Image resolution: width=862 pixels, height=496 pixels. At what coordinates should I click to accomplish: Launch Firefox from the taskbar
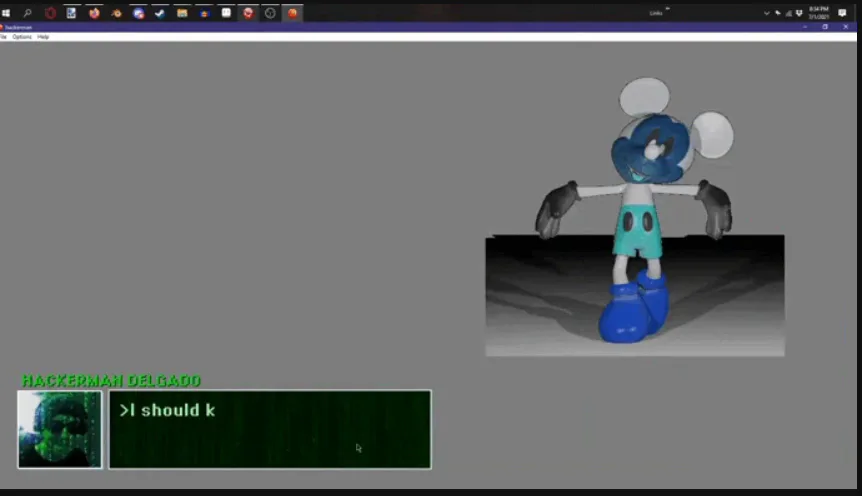click(95, 13)
